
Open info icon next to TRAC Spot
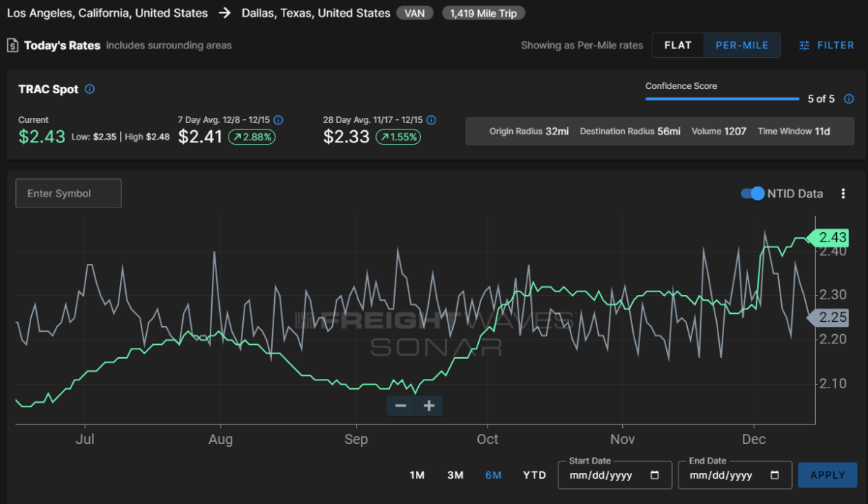(x=90, y=90)
